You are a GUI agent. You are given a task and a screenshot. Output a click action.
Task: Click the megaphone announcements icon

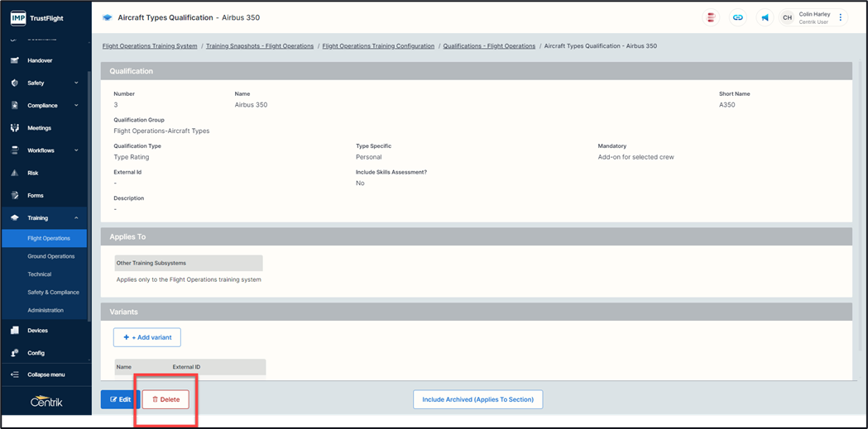tap(765, 17)
